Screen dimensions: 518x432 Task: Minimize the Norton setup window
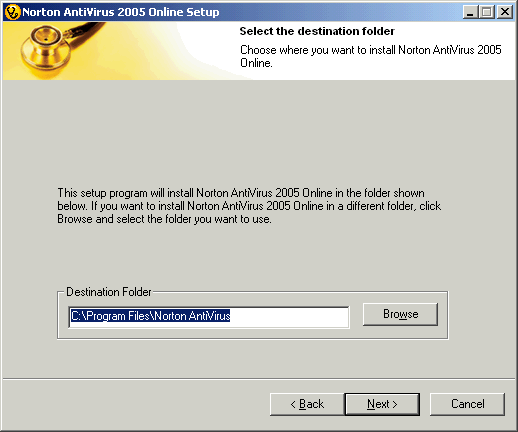[470, 12]
